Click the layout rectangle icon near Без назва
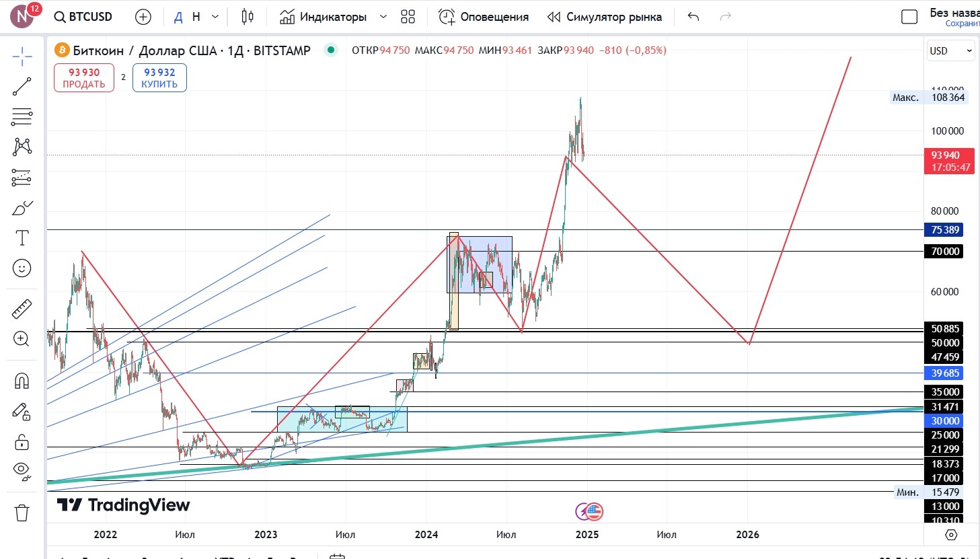Image resolution: width=980 pixels, height=559 pixels. [909, 17]
